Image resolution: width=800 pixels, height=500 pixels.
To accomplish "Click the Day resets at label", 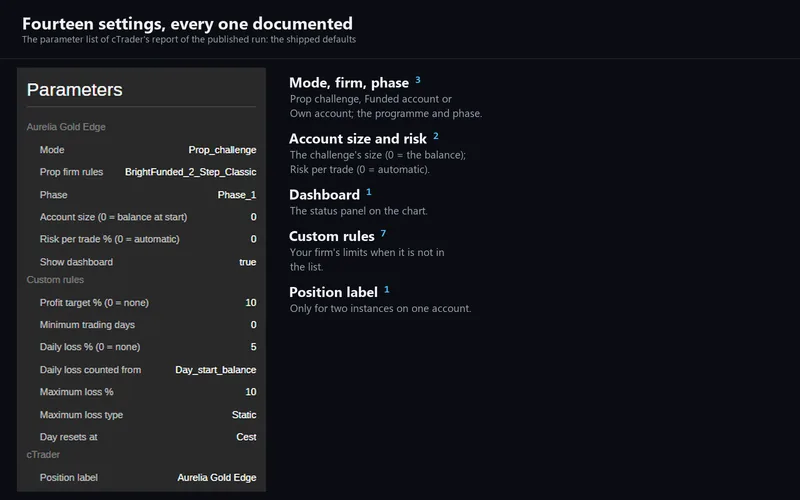I will tap(68, 437).
